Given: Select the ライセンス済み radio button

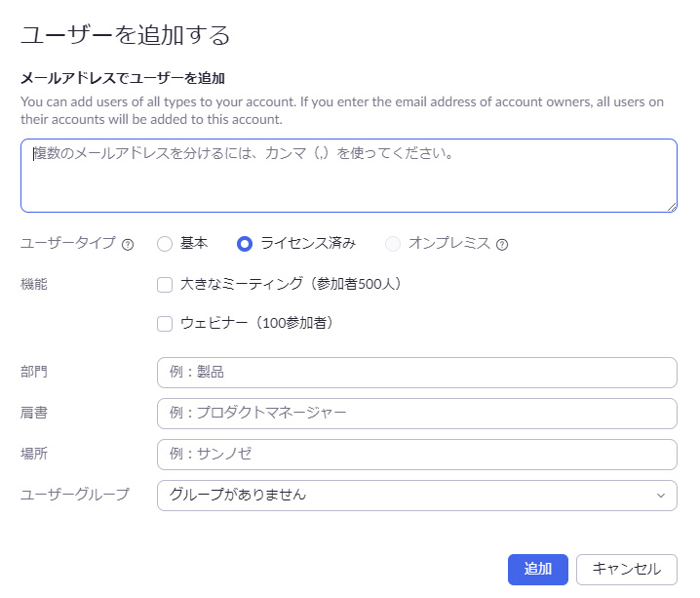Looking at the screenshot, I should pos(245,244).
